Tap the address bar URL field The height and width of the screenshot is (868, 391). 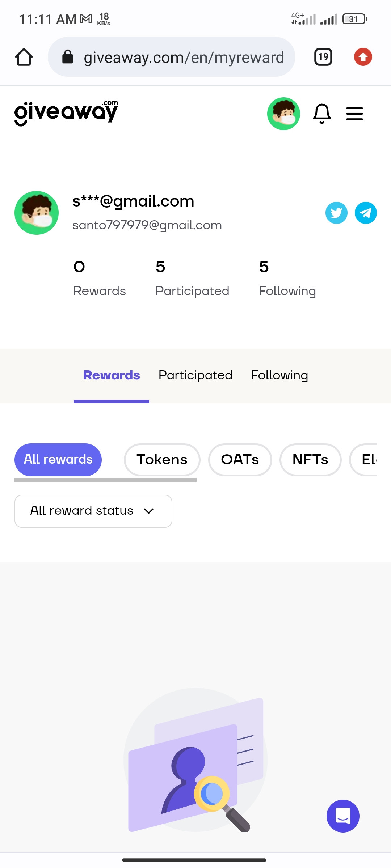(183, 57)
